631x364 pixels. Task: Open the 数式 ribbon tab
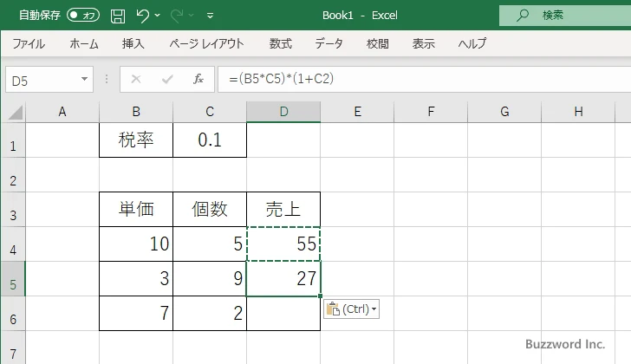coord(281,43)
